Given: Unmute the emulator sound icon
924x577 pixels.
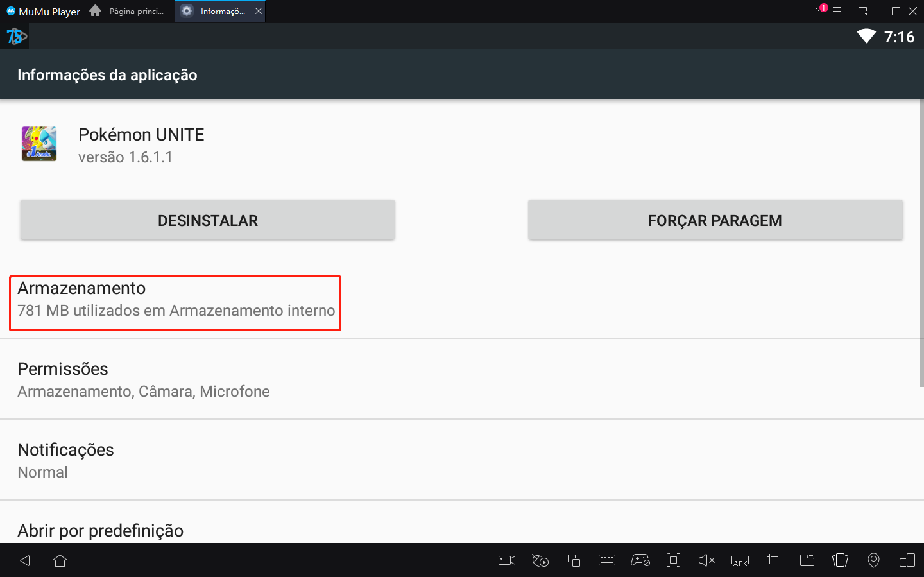Looking at the screenshot, I should 706,560.
